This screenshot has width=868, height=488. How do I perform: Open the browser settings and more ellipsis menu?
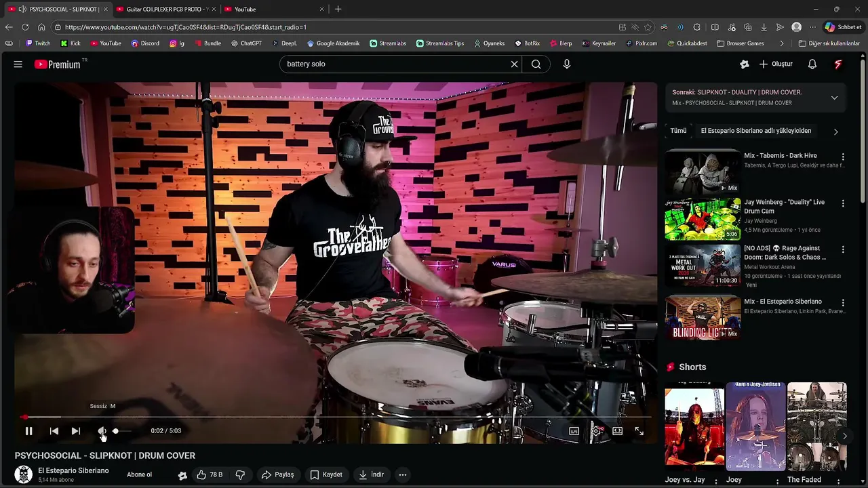(813, 27)
